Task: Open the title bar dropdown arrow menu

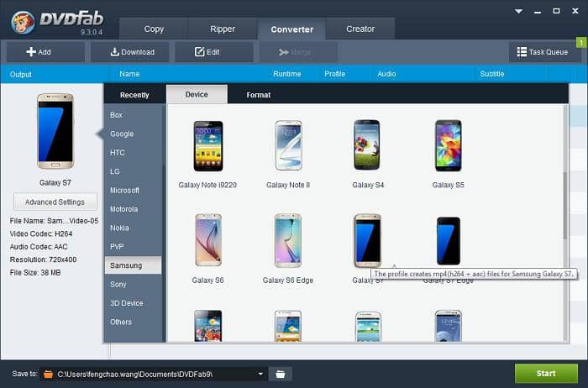Action: (518, 11)
